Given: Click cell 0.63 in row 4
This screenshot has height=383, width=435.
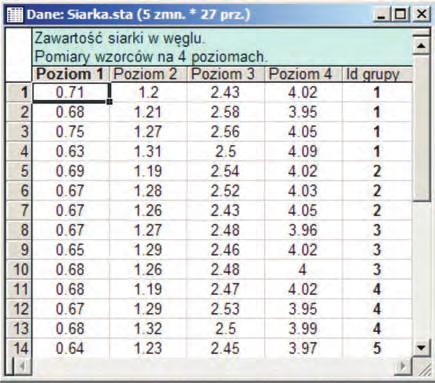Looking at the screenshot, I should 71,151.
